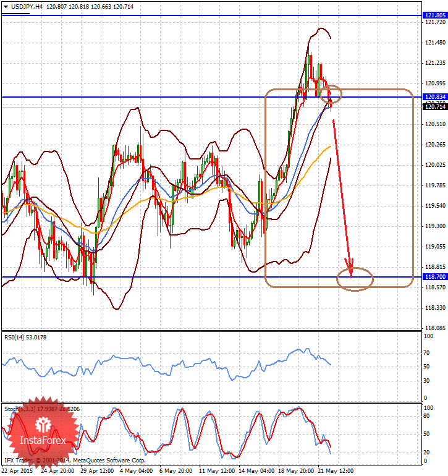The image size is (448, 476).
Task: Click the RSI(14) 53.0178 indicator label
Action: tap(25, 338)
